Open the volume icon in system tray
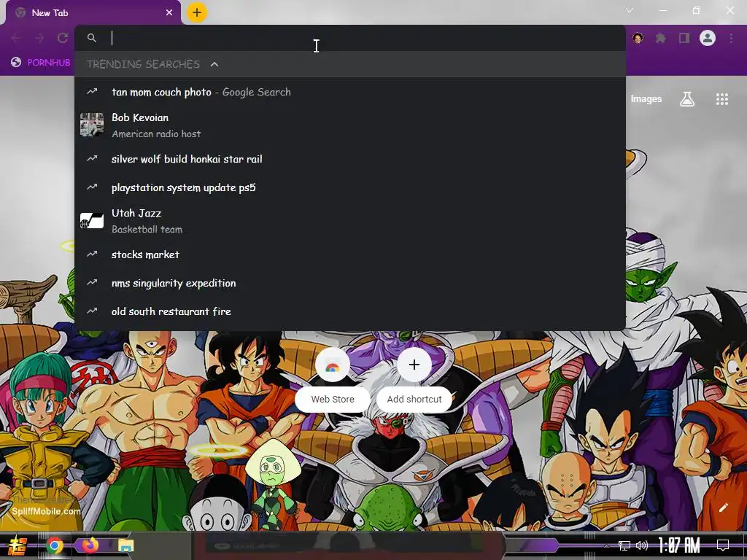The image size is (747, 560). click(x=642, y=545)
